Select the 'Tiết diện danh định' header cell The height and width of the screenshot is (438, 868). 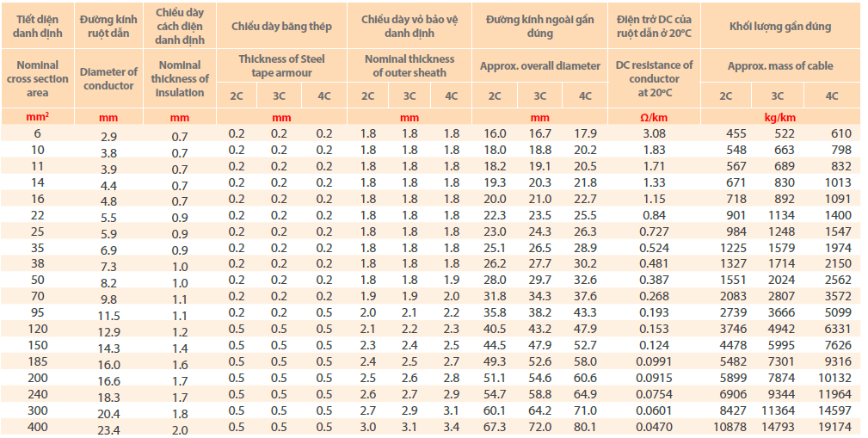(x=37, y=26)
